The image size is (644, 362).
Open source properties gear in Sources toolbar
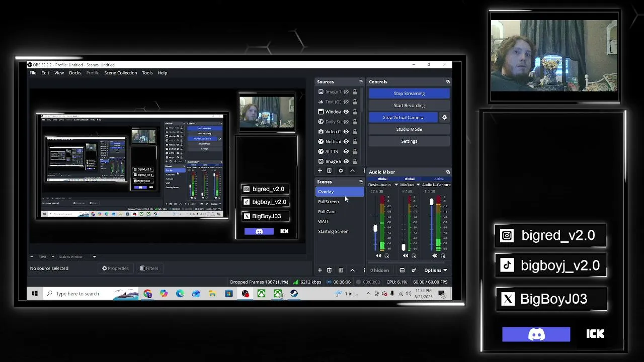coord(341,171)
